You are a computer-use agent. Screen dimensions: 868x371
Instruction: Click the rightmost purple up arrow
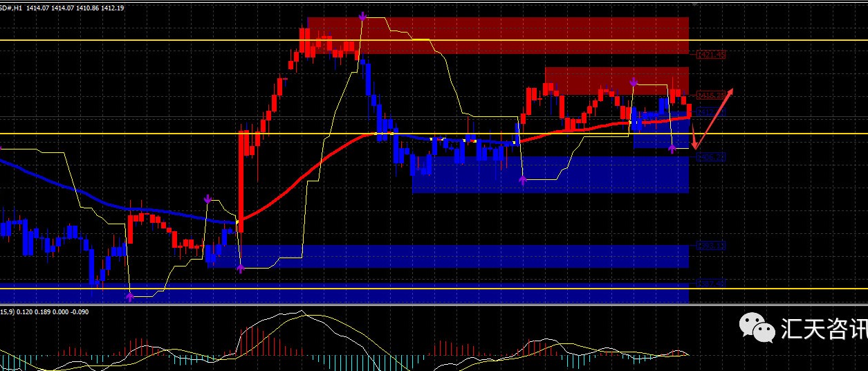tap(672, 149)
